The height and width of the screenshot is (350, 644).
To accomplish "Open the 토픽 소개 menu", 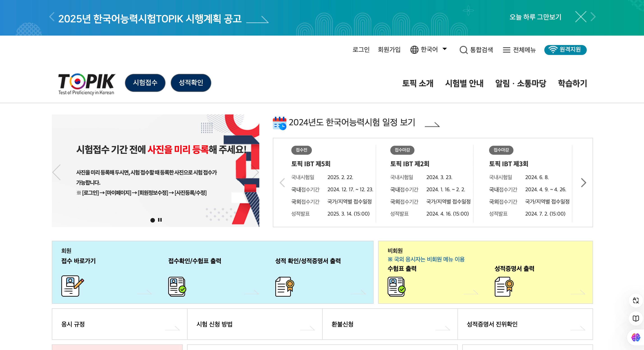I will point(418,83).
